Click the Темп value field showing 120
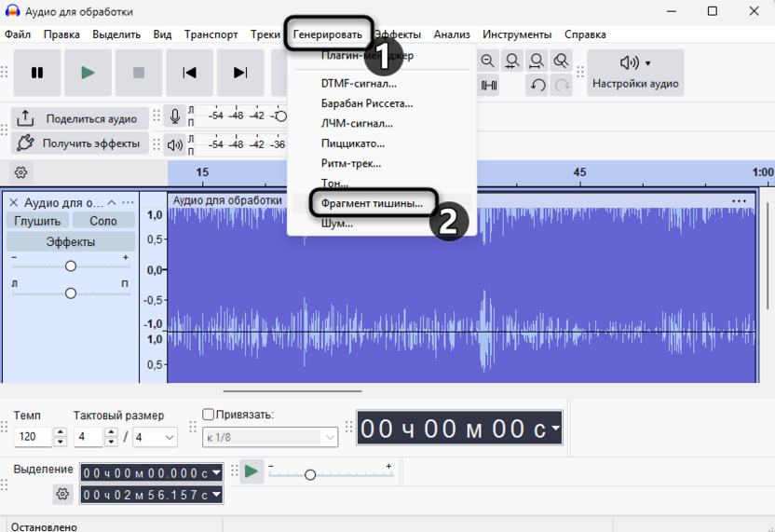Screen dimensions: 775x532 [x=34, y=437]
